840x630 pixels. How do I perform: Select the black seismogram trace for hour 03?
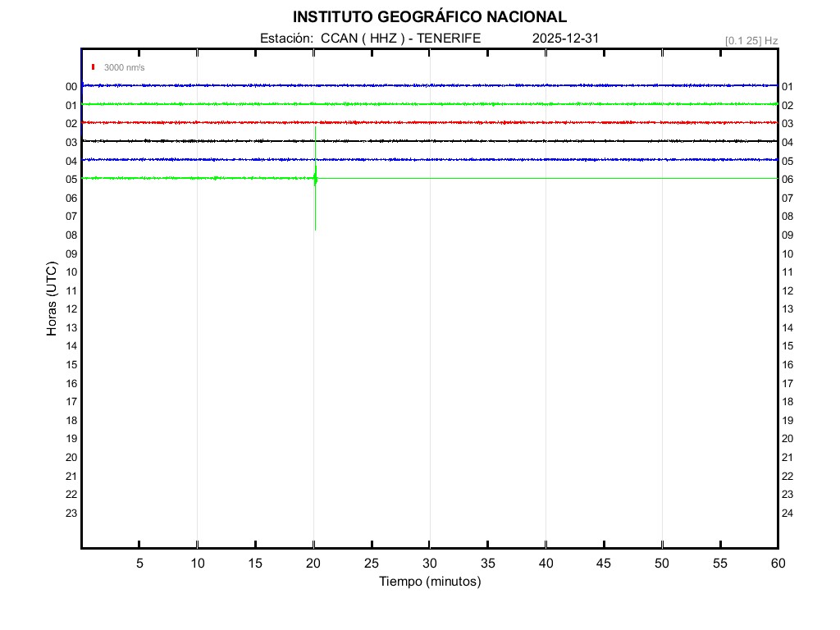click(x=427, y=141)
